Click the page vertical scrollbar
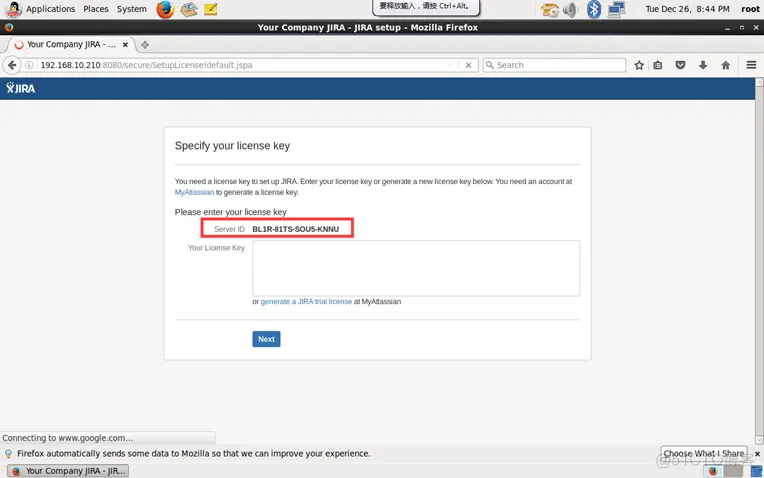764x478 pixels. pos(759,261)
